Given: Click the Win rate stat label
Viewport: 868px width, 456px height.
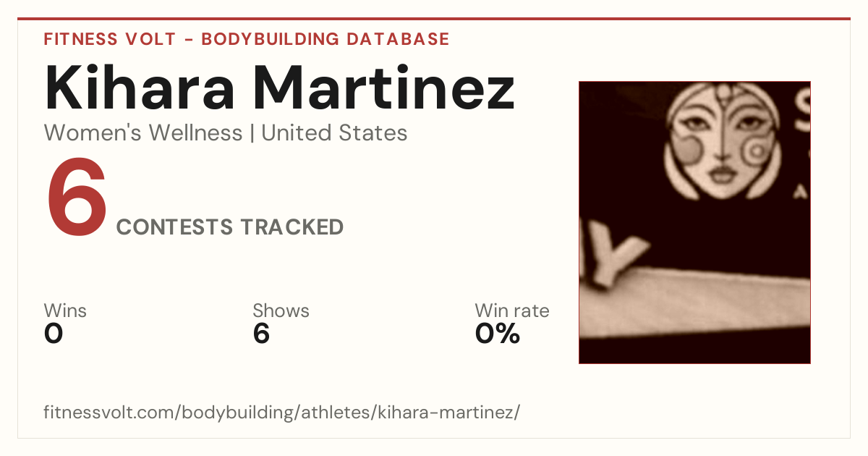Looking at the screenshot, I should pyautogui.click(x=512, y=311).
